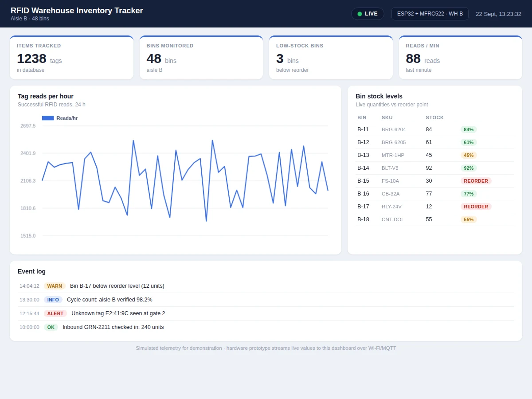Select the 45% stock badge for B-13
The image size is (532, 399).
469,155
